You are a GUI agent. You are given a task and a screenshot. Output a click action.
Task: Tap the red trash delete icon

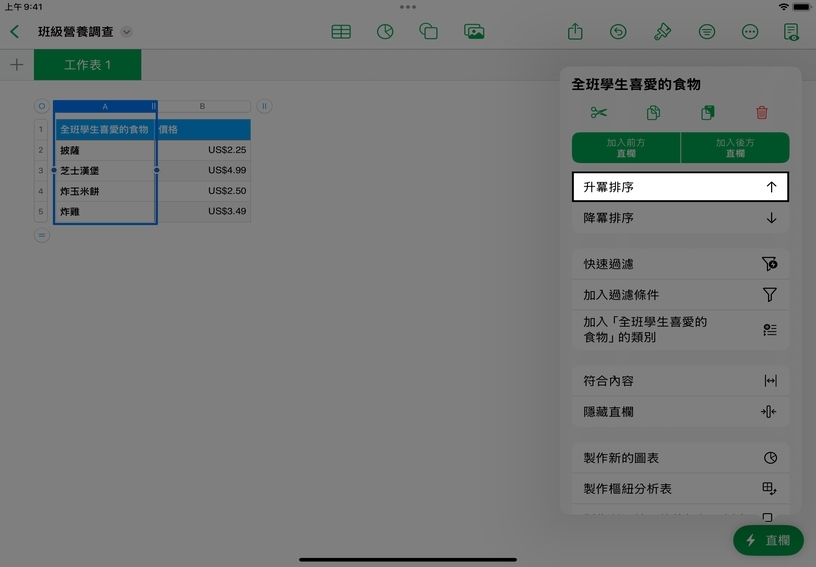tap(762, 113)
